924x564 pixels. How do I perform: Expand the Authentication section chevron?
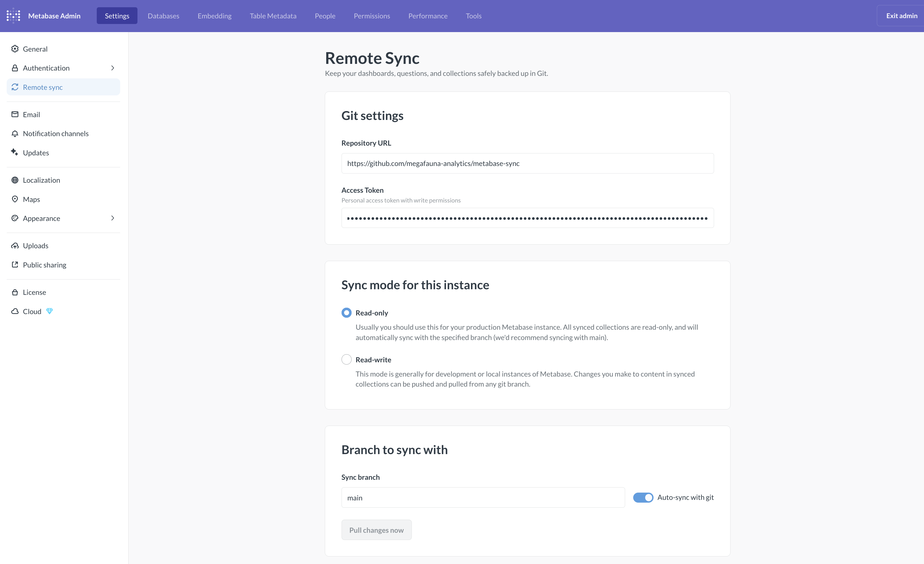pos(112,68)
